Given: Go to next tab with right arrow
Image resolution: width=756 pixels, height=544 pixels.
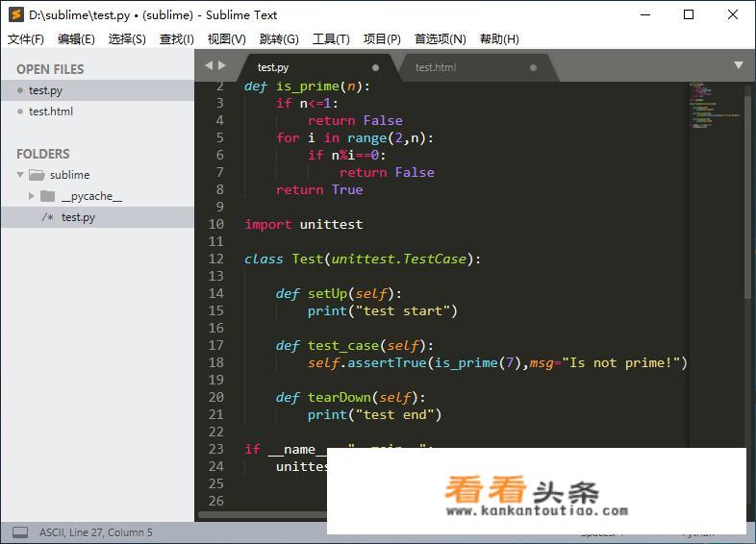Looking at the screenshot, I should [222, 65].
